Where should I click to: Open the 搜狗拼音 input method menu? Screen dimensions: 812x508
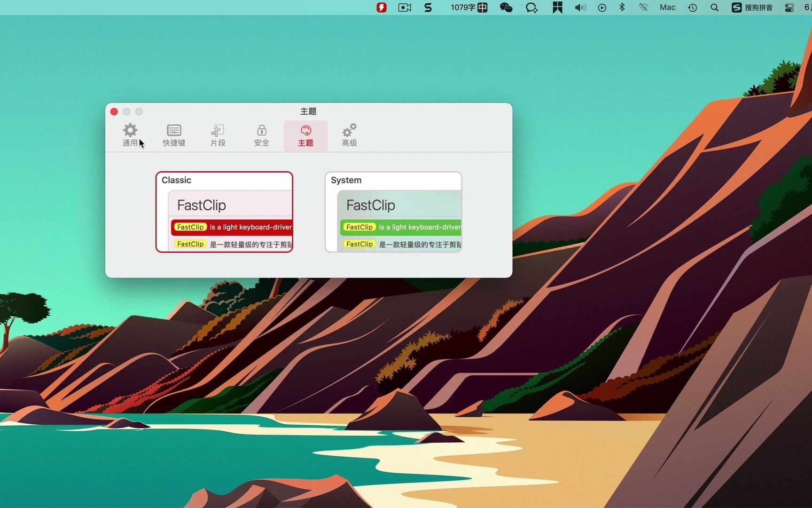point(752,8)
